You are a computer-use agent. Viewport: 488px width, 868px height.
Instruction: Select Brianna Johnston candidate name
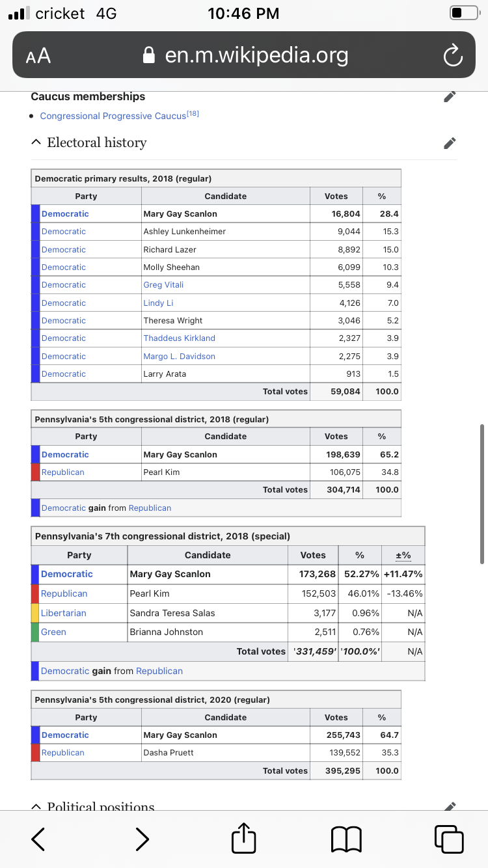(x=167, y=632)
